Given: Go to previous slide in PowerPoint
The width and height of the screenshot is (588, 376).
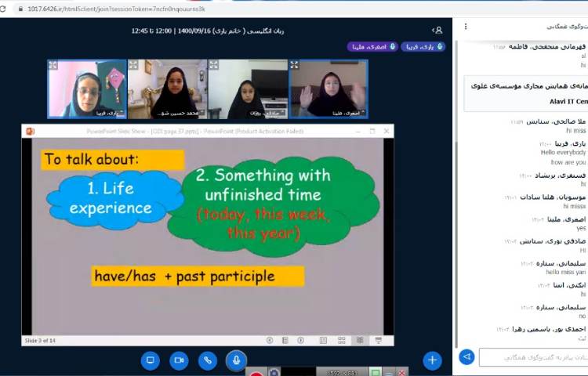Looking at the screenshot, I should [270, 340].
